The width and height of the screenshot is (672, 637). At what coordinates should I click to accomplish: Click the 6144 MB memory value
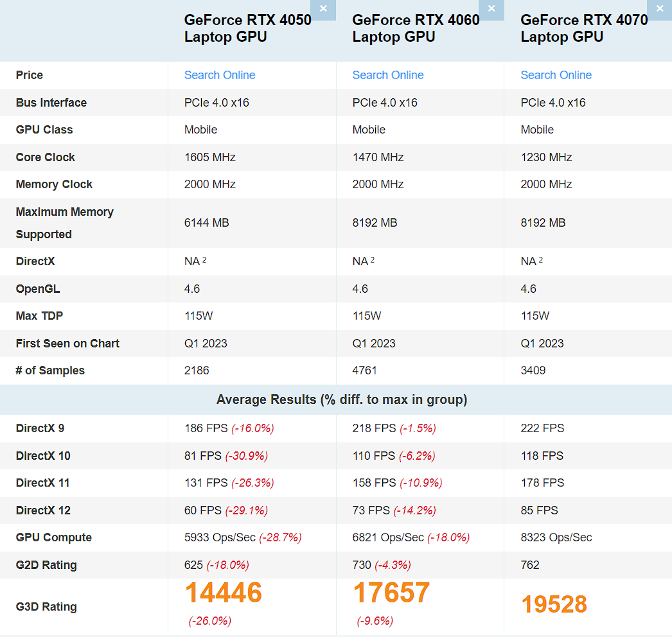click(x=207, y=223)
